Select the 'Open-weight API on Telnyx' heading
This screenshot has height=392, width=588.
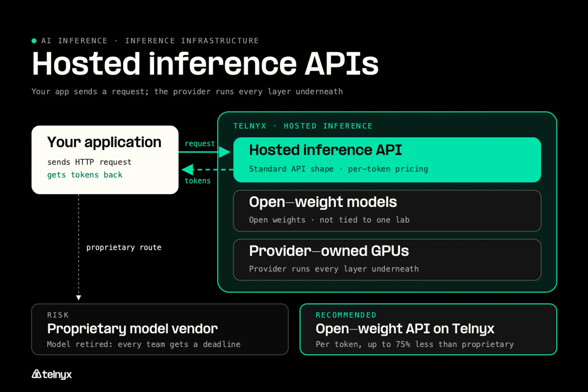pyautogui.click(x=405, y=329)
